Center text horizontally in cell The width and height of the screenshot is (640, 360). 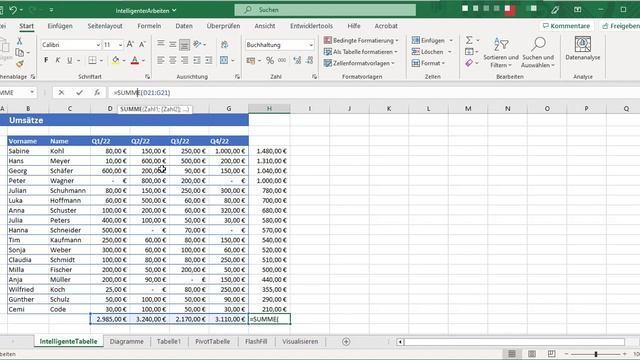[x=173, y=60]
